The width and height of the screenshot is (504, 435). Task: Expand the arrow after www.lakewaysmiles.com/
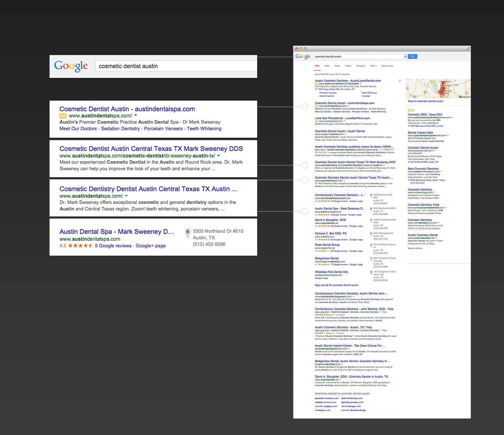click(x=435, y=150)
